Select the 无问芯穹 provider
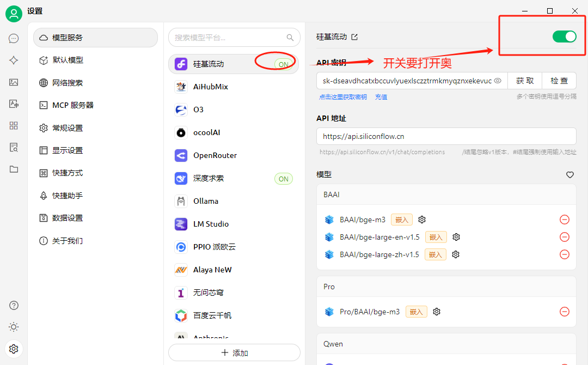 234,293
